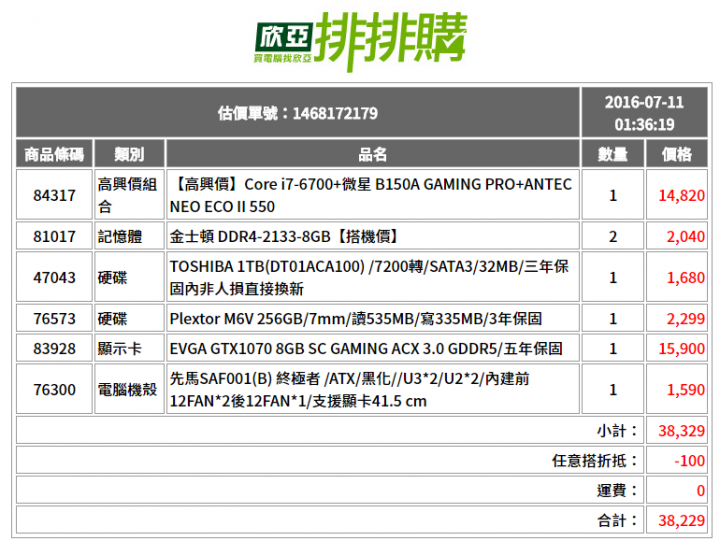The width and height of the screenshot is (720, 541).
Task: Select category 高興價組合
Action: 127,195
